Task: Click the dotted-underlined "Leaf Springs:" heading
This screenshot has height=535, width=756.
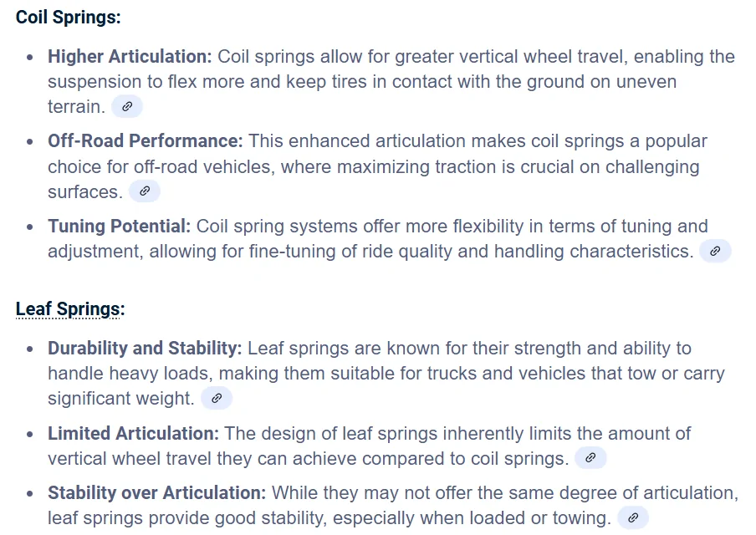Action: 70,309
